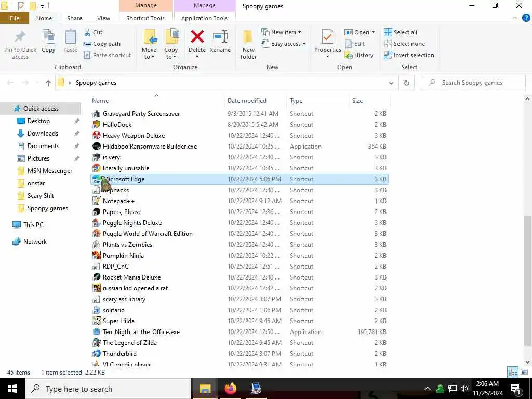Click the red Delete X icon
532x399 pixels.
[x=197, y=37]
